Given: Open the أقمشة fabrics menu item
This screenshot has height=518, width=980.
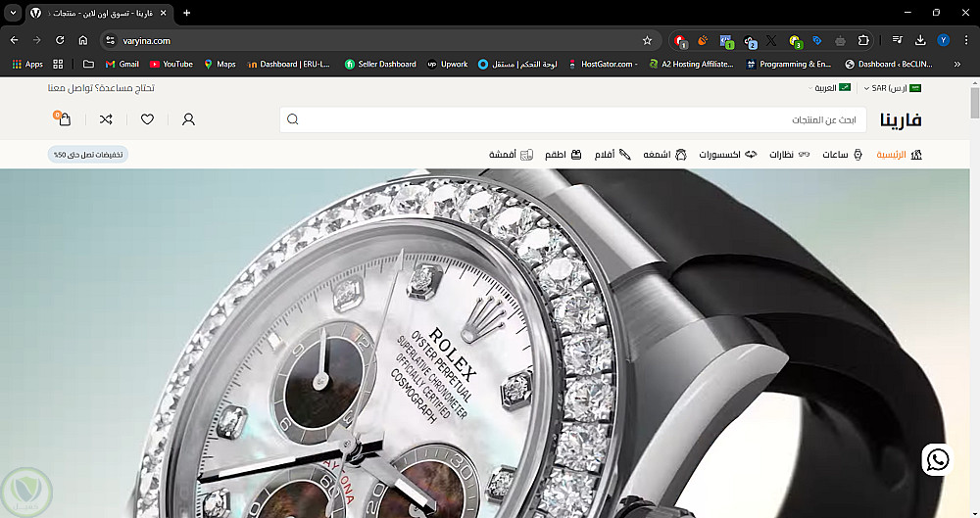Looking at the screenshot, I should click(x=511, y=155).
